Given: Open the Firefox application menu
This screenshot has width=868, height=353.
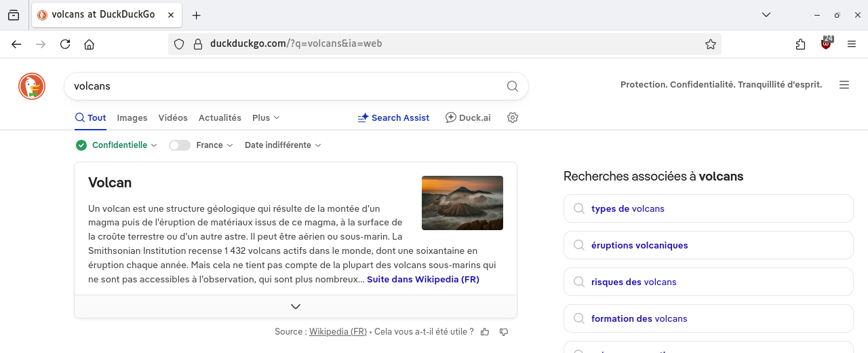Looking at the screenshot, I should (852, 44).
